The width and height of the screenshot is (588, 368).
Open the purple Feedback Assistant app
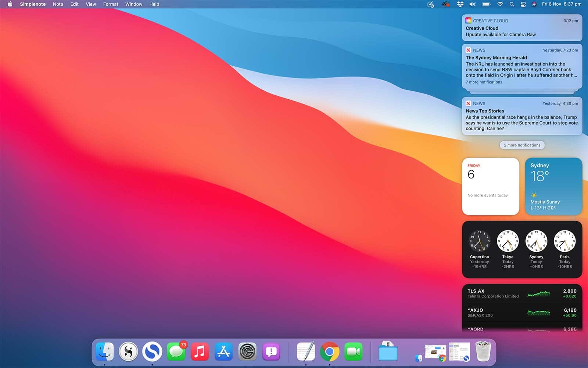point(271,351)
